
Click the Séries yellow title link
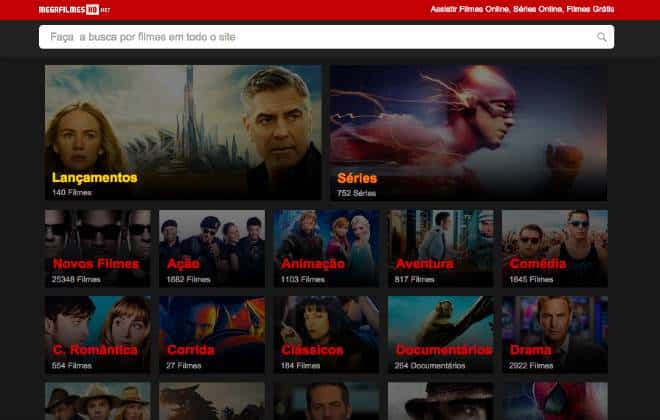(357, 178)
